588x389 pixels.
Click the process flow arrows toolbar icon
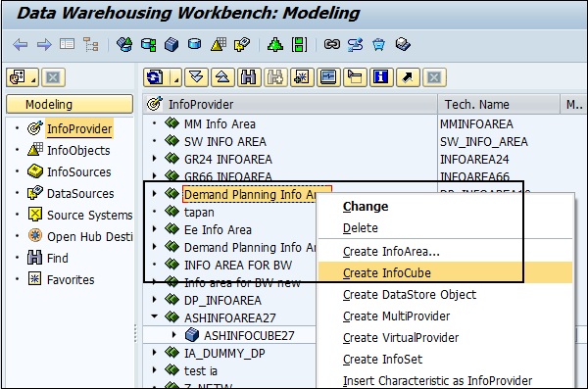tap(355, 45)
